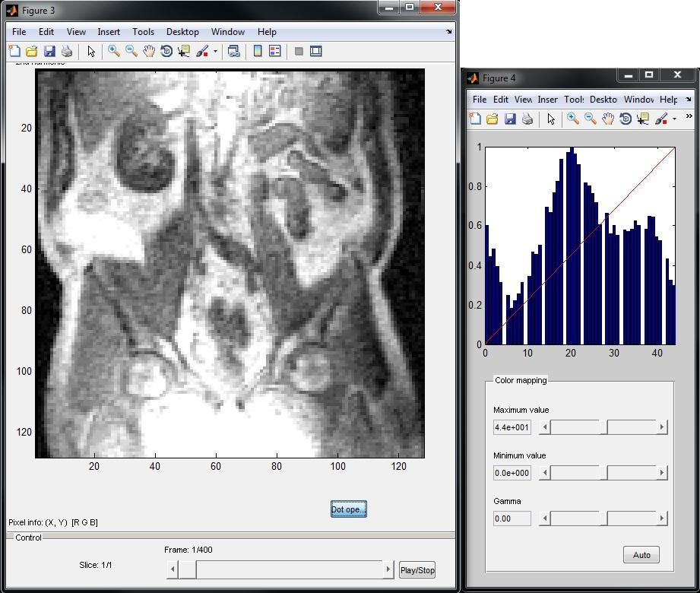Click Hide Plot Tools icon in Figure 3
Screen dimensions: 700x593
[299, 51]
